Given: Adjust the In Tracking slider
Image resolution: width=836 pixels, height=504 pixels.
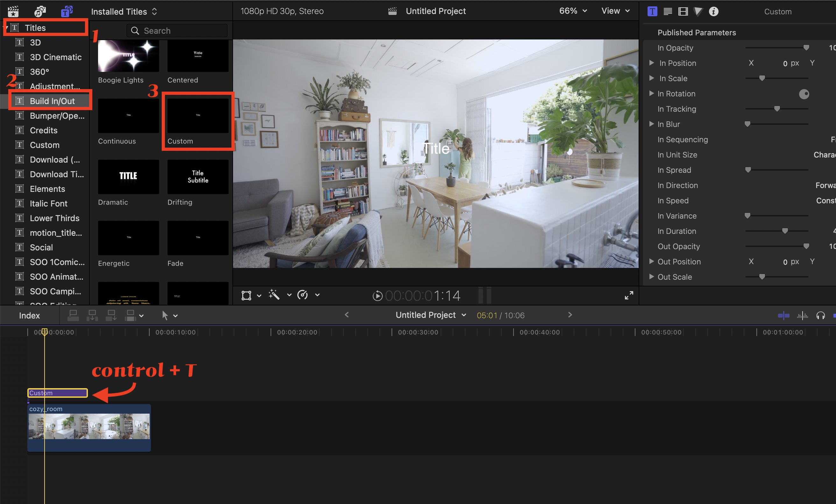Looking at the screenshot, I should point(776,109).
